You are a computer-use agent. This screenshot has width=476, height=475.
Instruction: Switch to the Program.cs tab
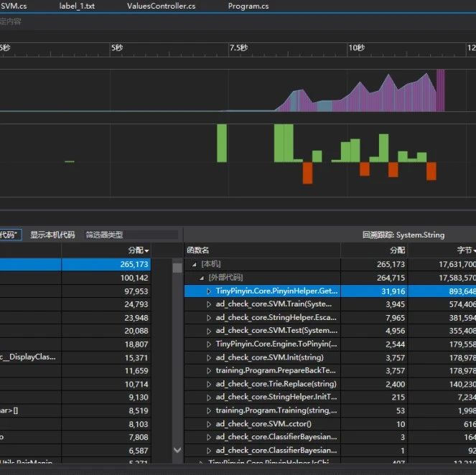[x=248, y=6]
